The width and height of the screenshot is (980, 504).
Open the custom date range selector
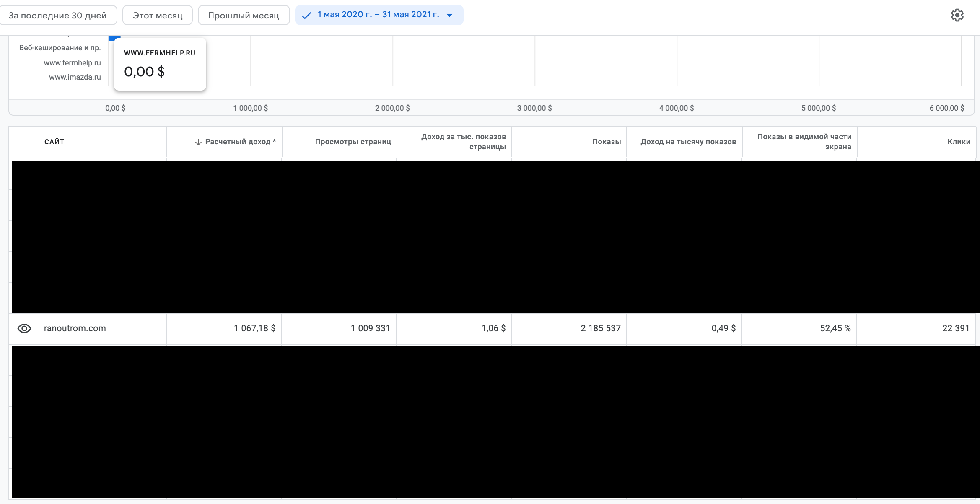pyautogui.click(x=378, y=15)
